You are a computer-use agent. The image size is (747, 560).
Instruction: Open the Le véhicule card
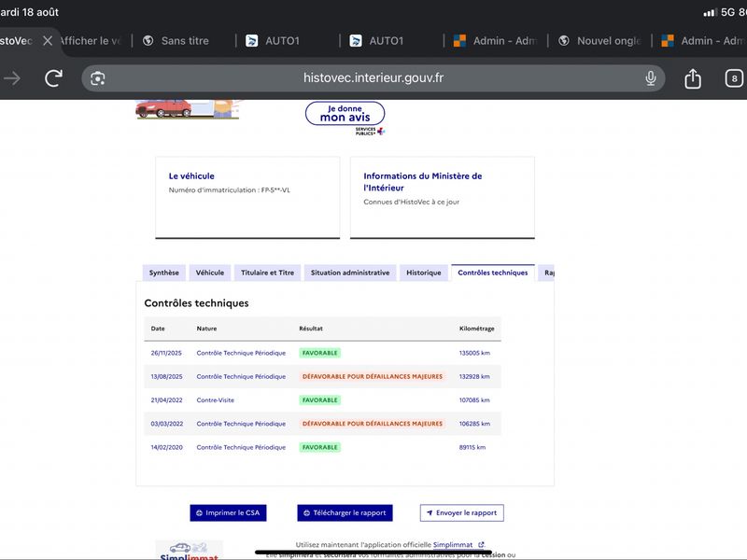[x=247, y=197]
